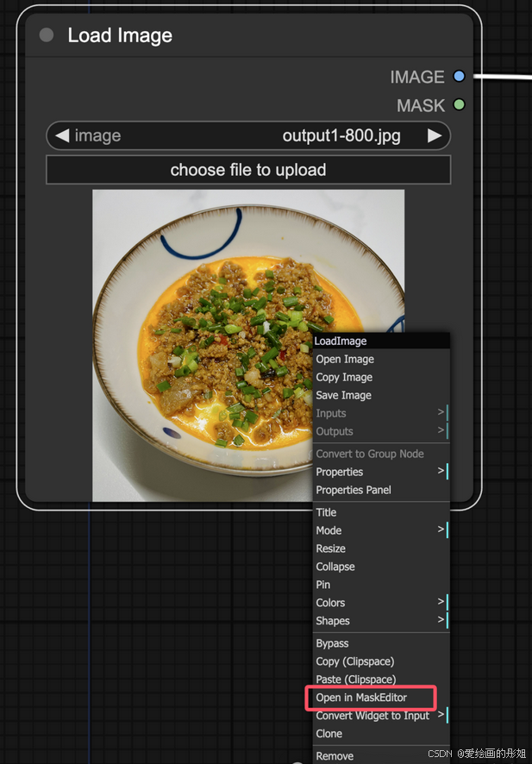532x764 pixels.
Task: Choose Clone in the context menu
Action: pos(380,733)
